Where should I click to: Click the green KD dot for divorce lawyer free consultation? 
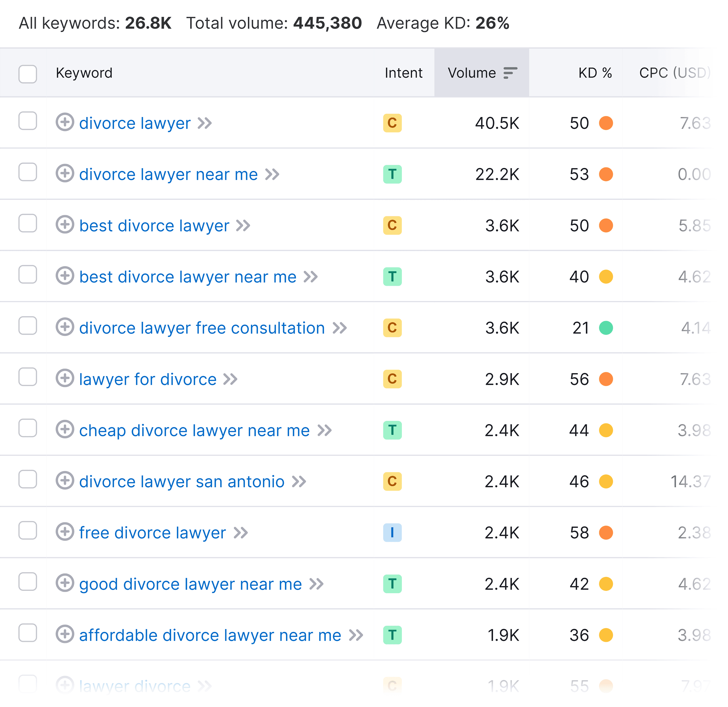point(605,328)
